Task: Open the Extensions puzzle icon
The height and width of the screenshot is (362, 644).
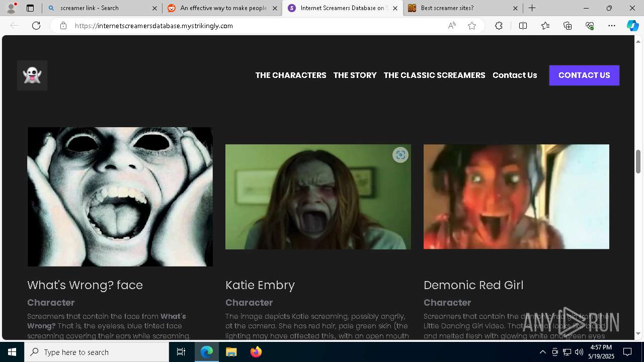Action: pyautogui.click(x=499, y=26)
